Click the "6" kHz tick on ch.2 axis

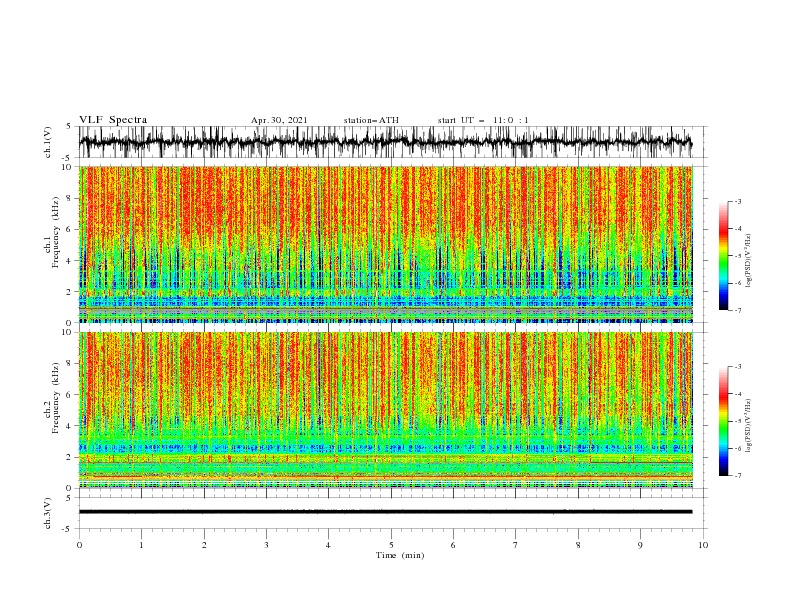point(70,395)
